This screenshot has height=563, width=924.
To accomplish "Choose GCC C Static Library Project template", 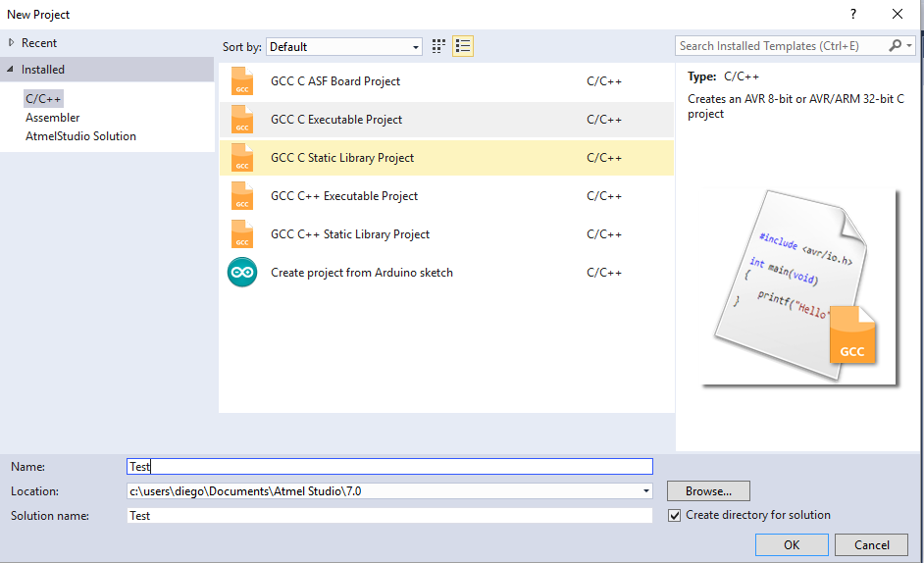I will pos(446,158).
